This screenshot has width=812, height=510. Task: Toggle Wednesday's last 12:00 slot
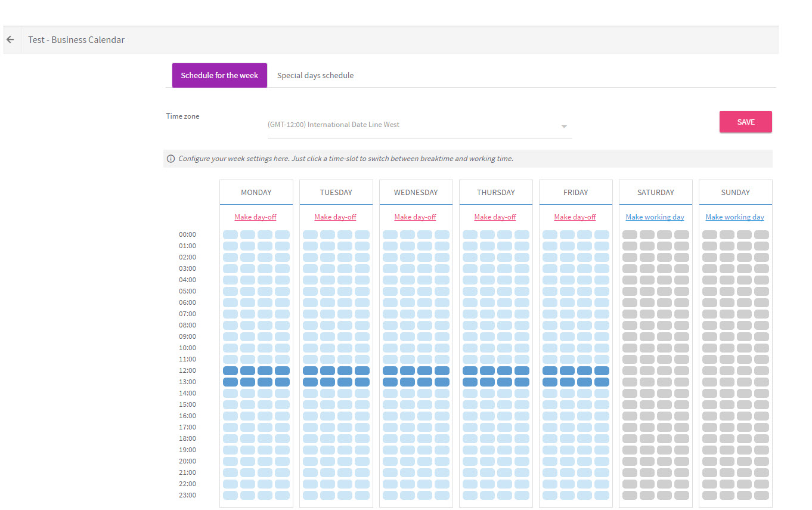click(442, 371)
